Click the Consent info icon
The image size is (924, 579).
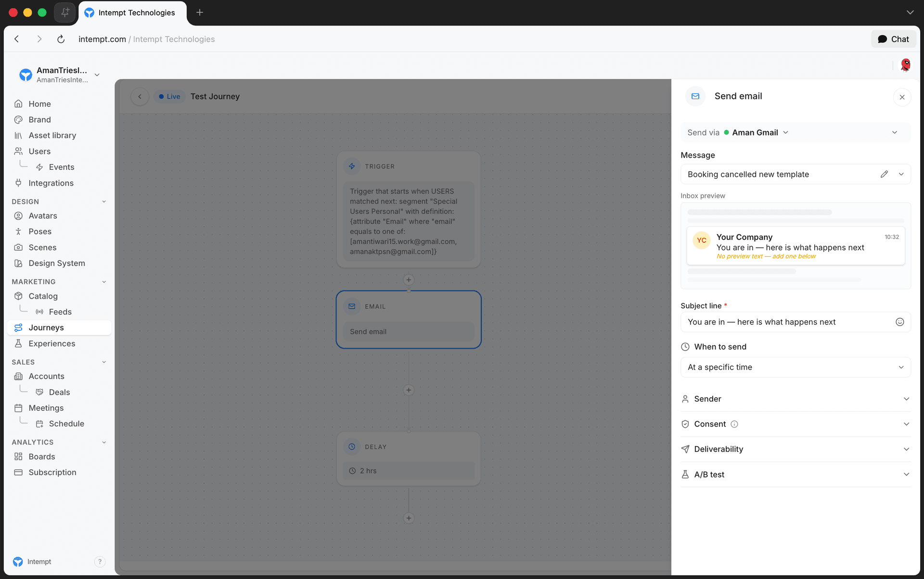tap(734, 424)
